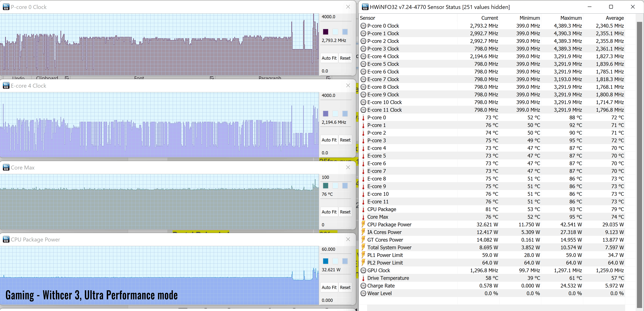644x311 pixels.
Task: Click the Reset button in Core Max graph
Action: pos(345,212)
